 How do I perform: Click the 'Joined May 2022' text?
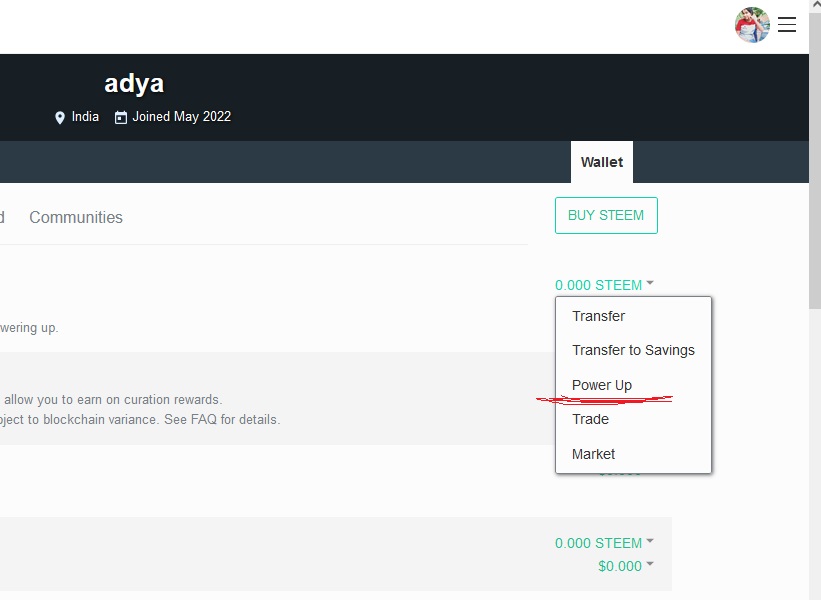[x=182, y=116]
